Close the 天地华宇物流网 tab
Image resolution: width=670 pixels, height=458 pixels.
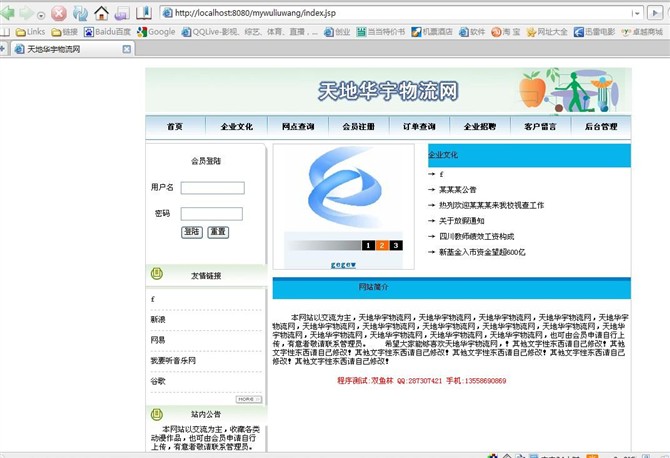126,49
